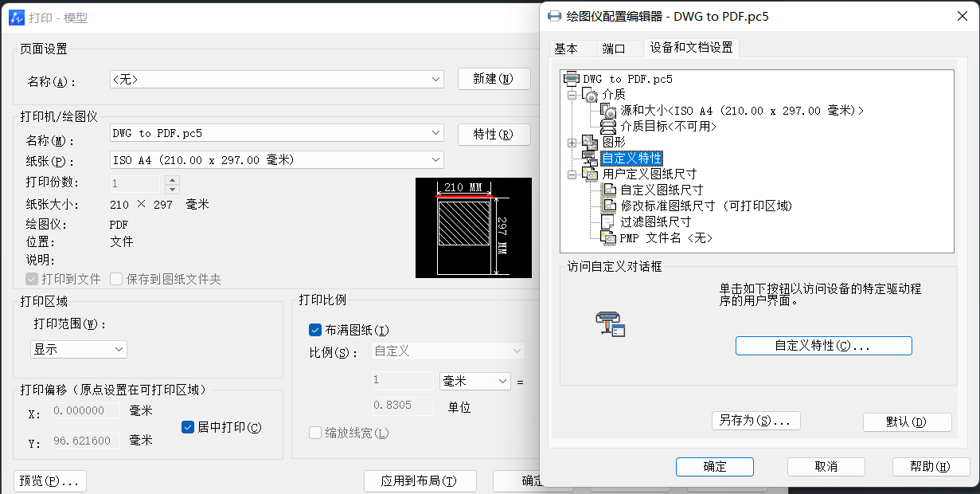Click the 图形 graphics node icon
980x494 pixels.
click(590, 142)
